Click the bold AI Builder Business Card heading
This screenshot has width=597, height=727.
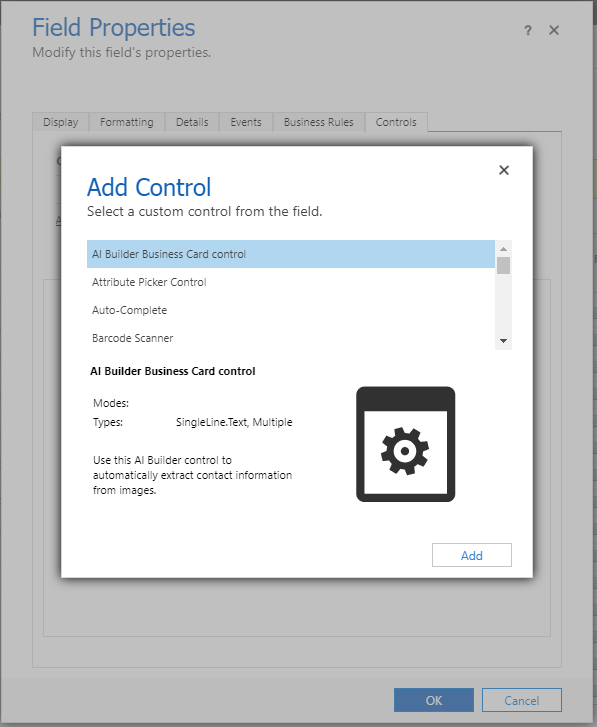tap(173, 371)
